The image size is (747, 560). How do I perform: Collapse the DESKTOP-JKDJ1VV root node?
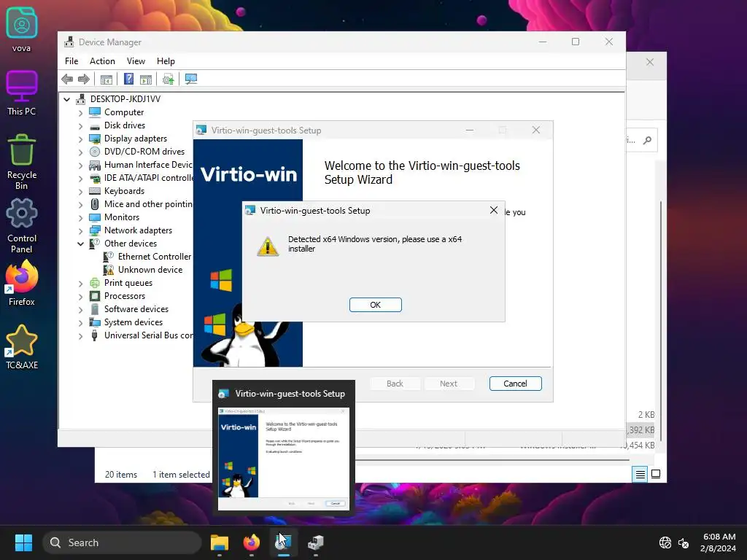click(66, 99)
